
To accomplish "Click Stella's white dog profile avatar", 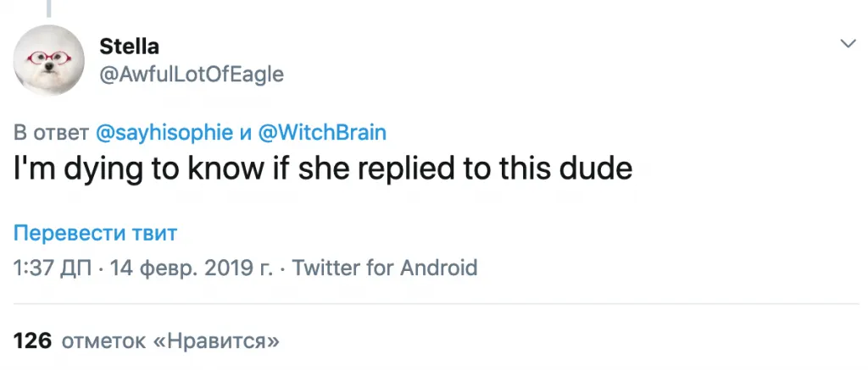I will point(50,60).
